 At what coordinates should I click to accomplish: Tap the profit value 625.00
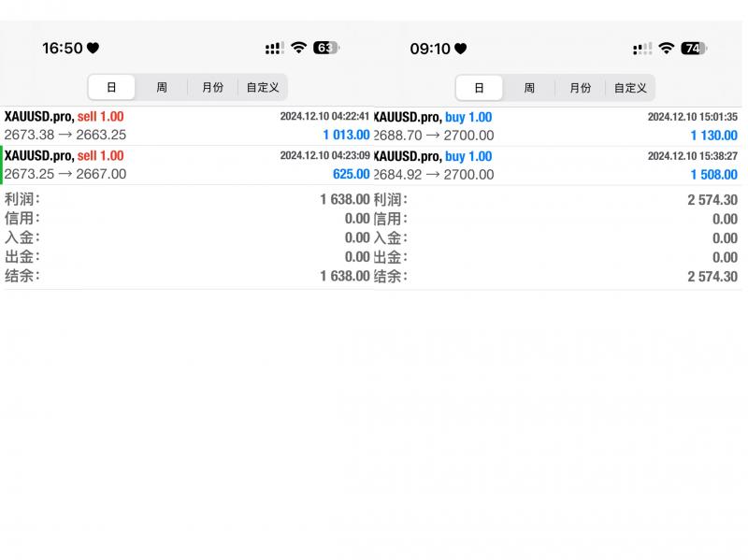(x=352, y=174)
